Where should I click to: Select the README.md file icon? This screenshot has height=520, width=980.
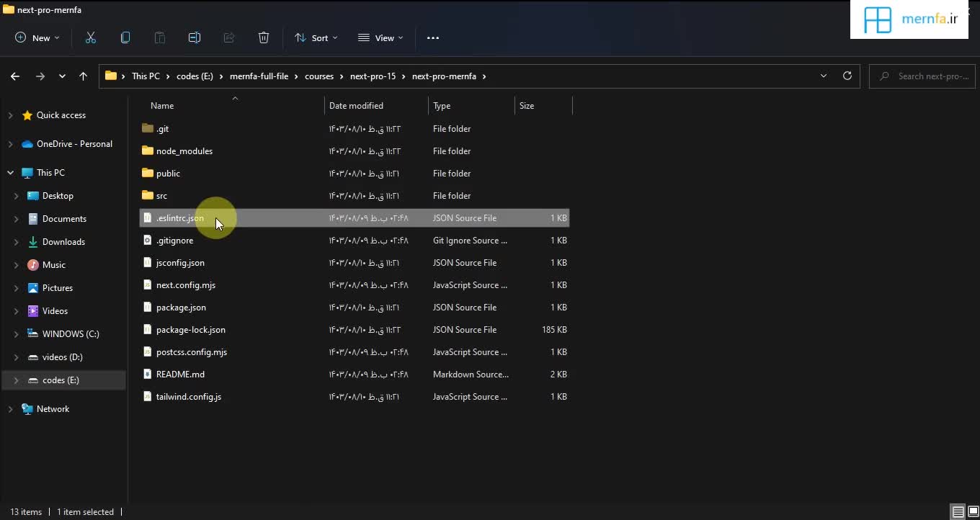coord(148,375)
